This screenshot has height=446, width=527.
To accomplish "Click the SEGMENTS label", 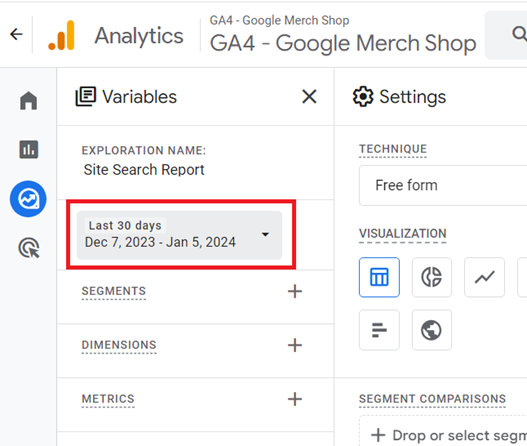I will [x=114, y=291].
